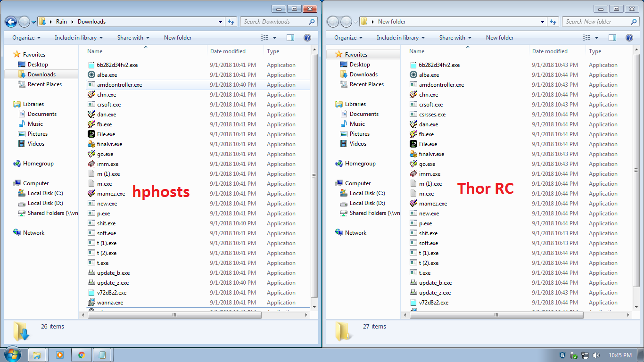Select amdcontroller.exe name in Downloads window

pyautogui.click(x=119, y=85)
